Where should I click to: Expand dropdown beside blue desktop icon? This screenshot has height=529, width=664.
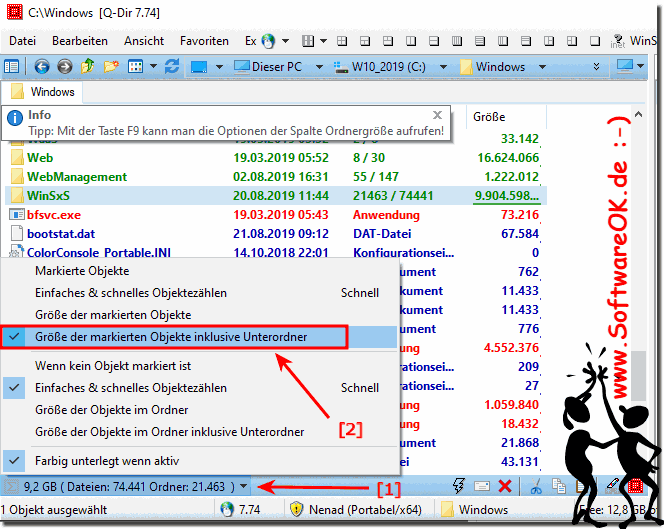[219, 67]
